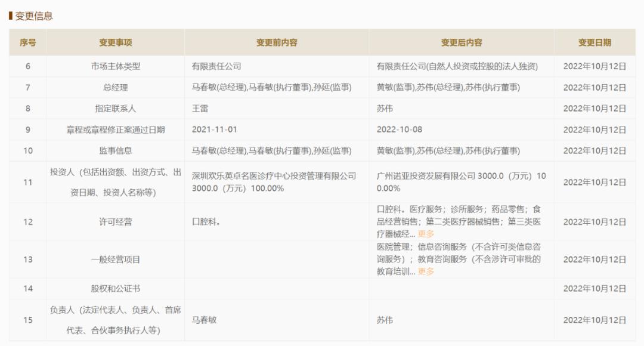
Task: Select the 2022年10月12日 date in row 6
Action: click(x=595, y=66)
